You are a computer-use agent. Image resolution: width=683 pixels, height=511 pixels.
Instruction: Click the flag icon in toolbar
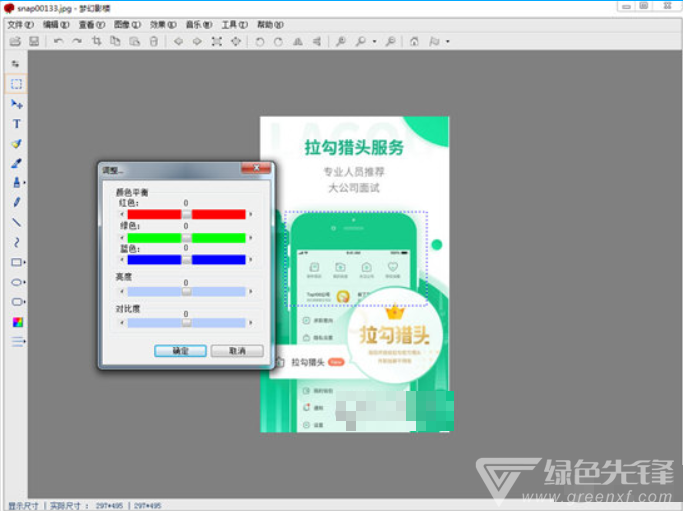(434, 41)
